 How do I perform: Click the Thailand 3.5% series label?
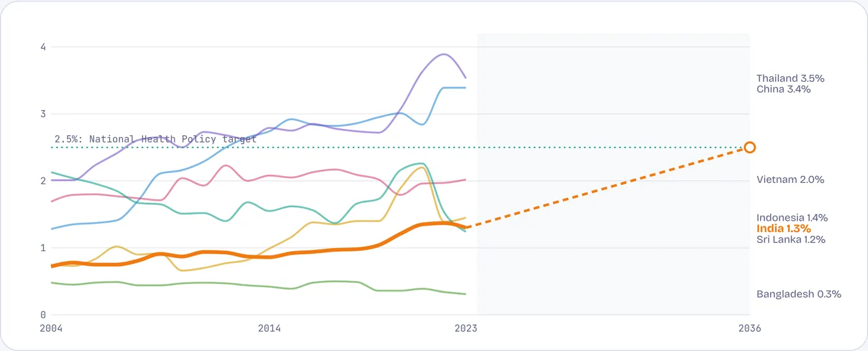pyautogui.click(x=790, y=79)
